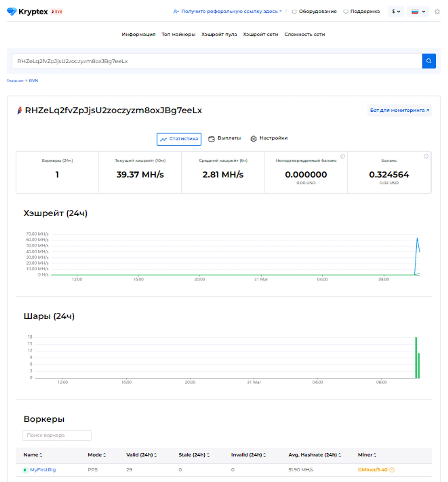Switch to the Выплаты tab
448x482 pixels.
pyautogui.click(x=224, y=138)
